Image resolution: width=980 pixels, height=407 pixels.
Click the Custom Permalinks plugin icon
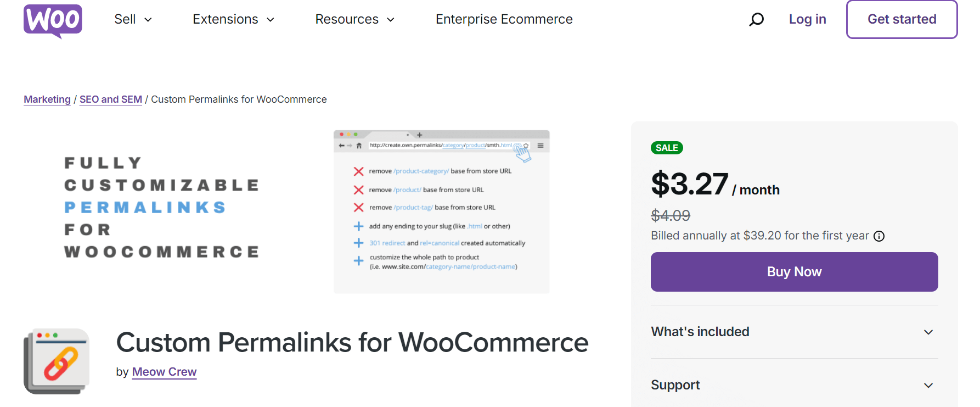point(57,361)
